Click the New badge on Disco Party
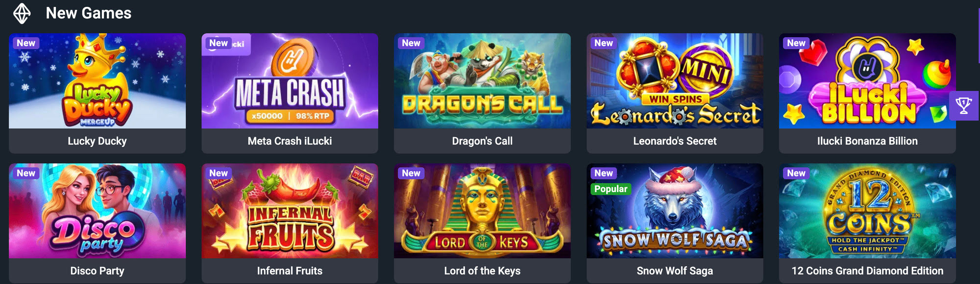Viewport: 980px width, 284px height. pyautogui.click(x=26, y=173)
